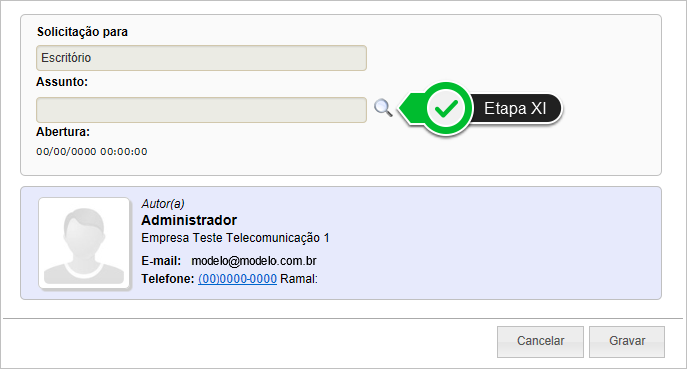This screenshot has height=369, width=687.
Task: Click Empresa Teste Telecomunicação 1 text
Action: 235,238
